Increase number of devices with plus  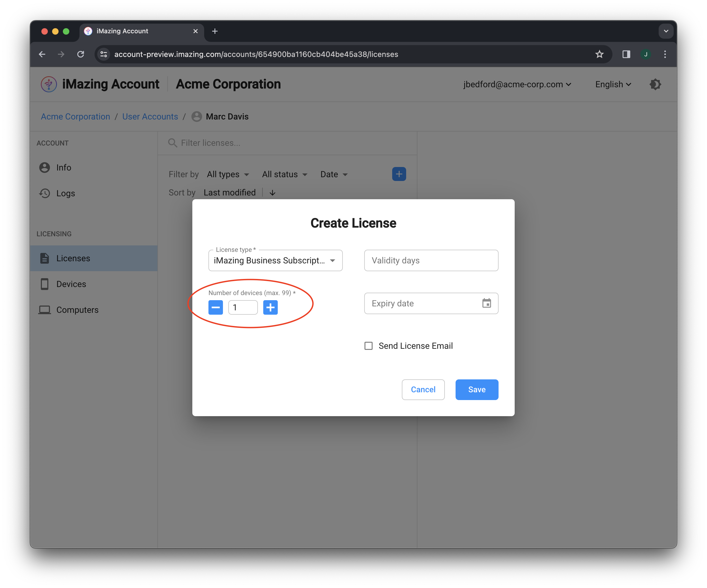pyautogui.click(x=270, y=307)
